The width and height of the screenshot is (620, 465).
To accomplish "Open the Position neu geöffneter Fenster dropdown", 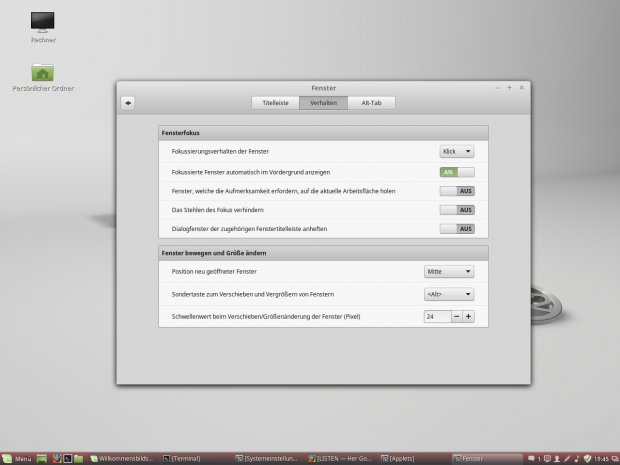I will coord(449,272).
